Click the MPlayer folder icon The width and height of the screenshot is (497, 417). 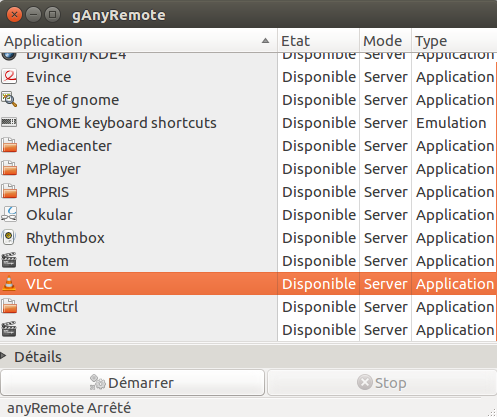tap(9, 169)
